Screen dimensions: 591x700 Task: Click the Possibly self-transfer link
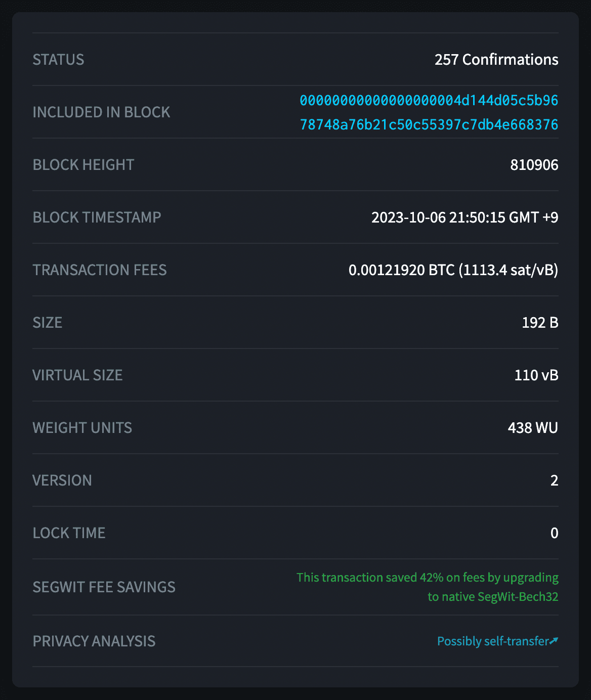(493, 641)
